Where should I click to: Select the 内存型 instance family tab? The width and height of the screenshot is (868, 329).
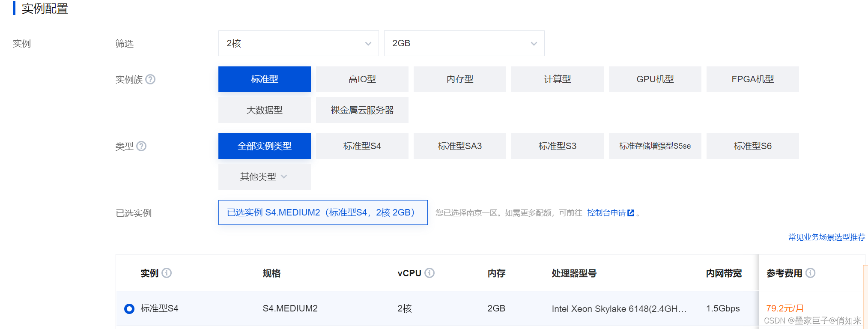point(459,79)
